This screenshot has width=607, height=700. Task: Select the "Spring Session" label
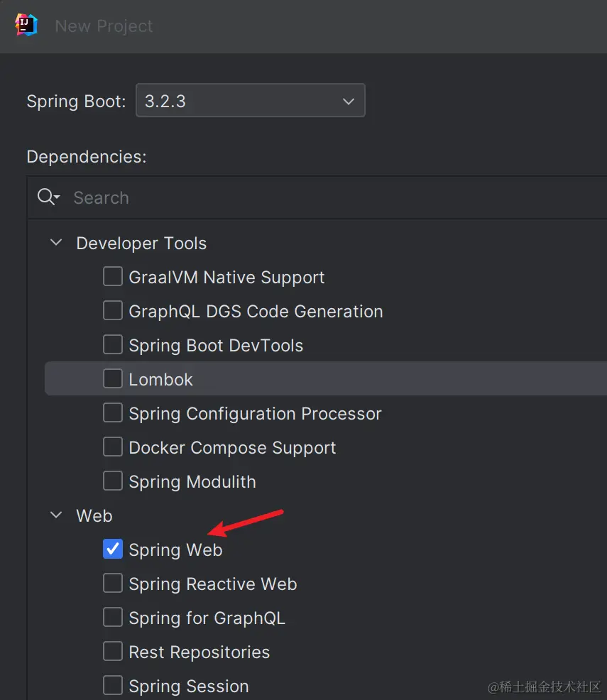189,687
